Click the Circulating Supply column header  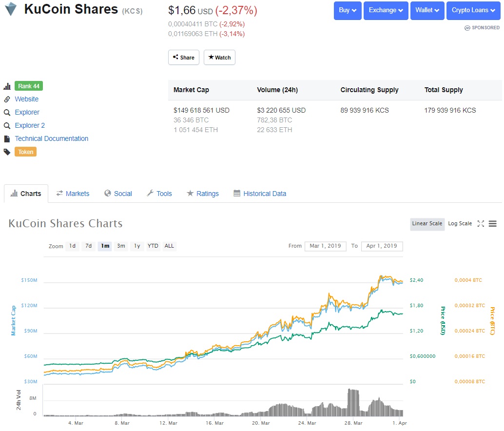click(x=369, y=90)
